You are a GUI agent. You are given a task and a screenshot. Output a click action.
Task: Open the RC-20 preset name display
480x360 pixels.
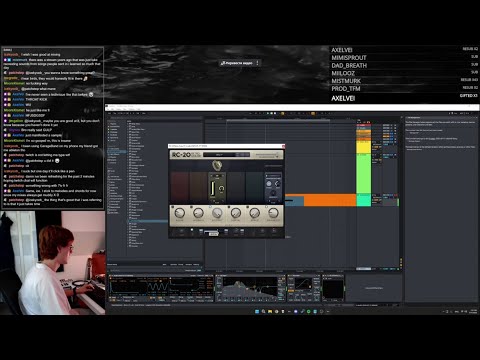pyautogui.click(x=226, y=155)
